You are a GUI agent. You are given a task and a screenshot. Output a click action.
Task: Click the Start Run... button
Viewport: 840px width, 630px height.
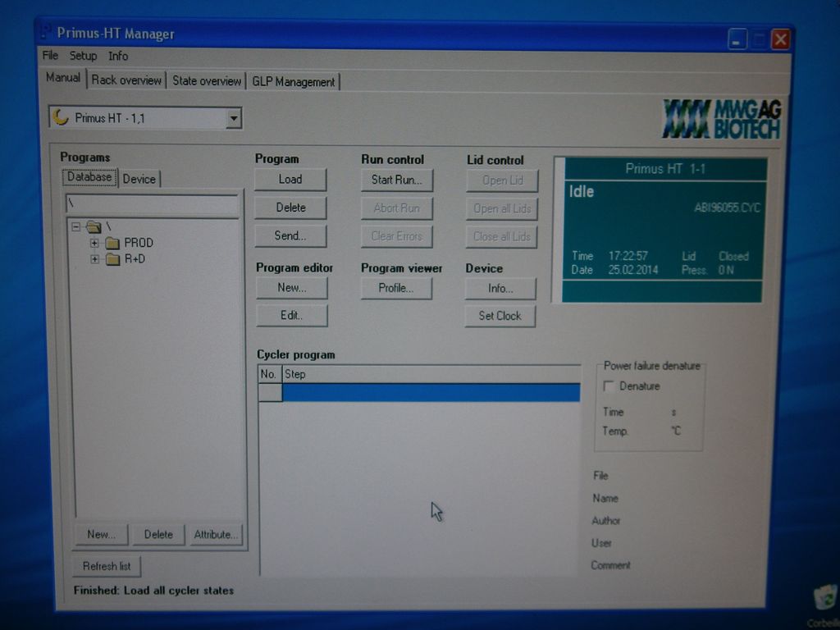tap(397, 180)
